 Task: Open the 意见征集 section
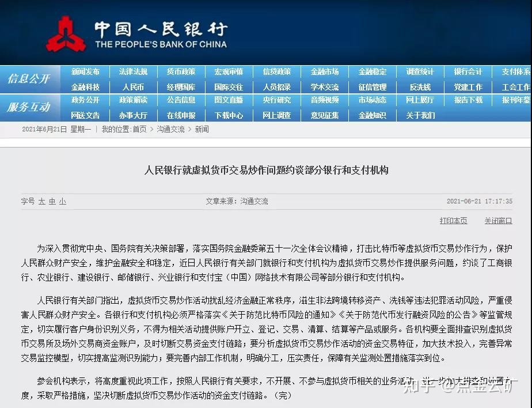point(324,115)
